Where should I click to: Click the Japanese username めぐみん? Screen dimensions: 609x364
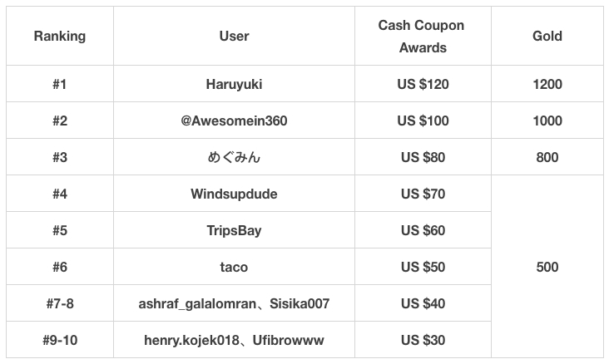coord(234,157)
